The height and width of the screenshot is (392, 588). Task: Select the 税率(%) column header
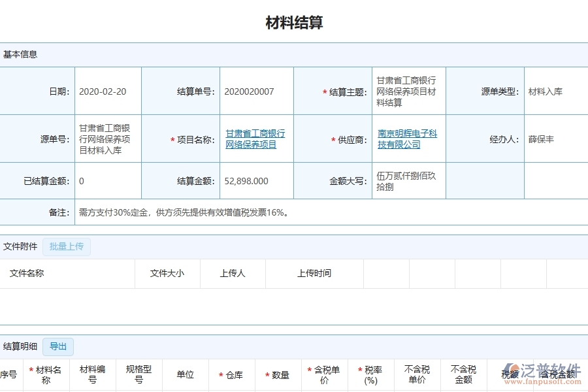point(370,374)
